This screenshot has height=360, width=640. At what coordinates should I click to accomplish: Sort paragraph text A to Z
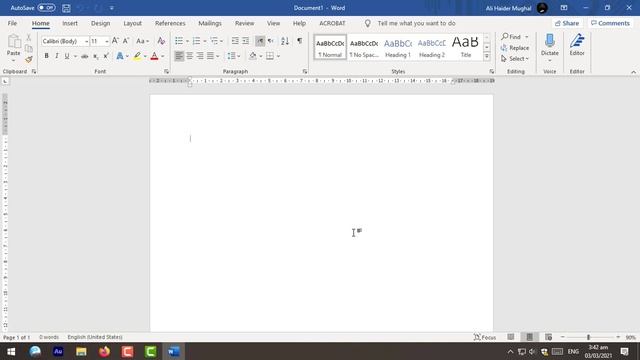(x=285, y=41)
